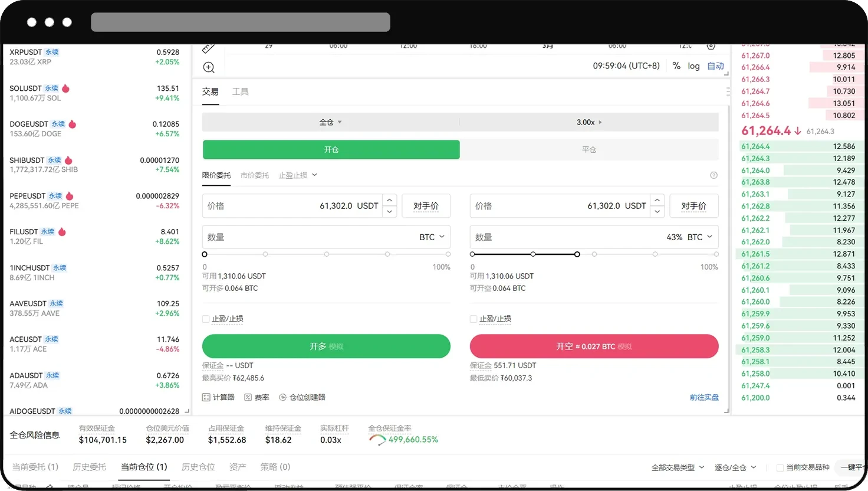The height and width of the screenshot is (491, 868).
Task: Open the 3.00x leverage selector
Action: click(x=589, y=122)
